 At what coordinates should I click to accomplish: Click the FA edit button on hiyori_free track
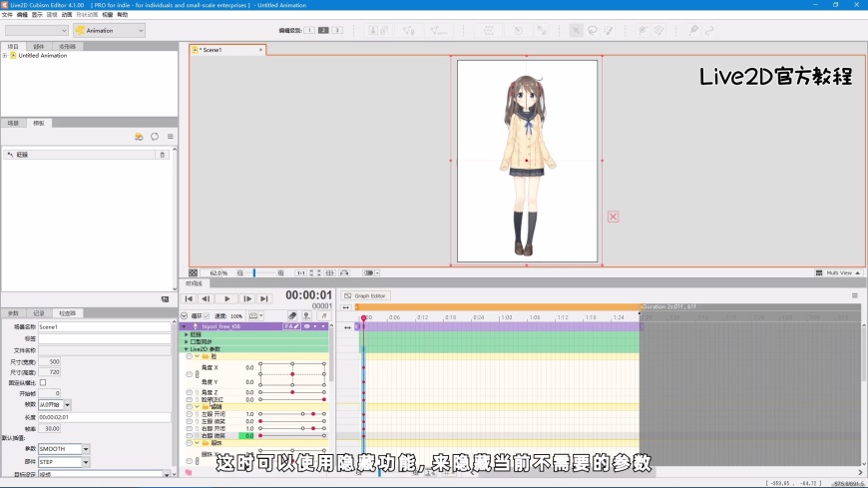pyautogui.click(x=291, y=326)
